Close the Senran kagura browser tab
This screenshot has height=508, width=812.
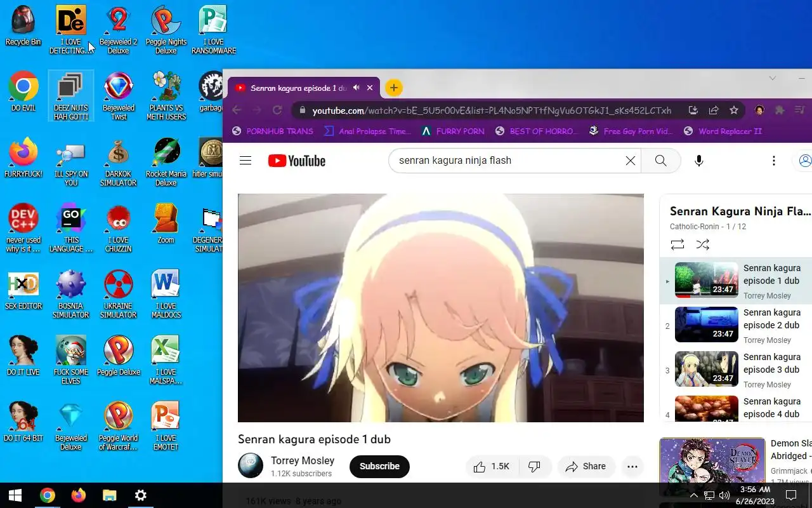[370, 88]
